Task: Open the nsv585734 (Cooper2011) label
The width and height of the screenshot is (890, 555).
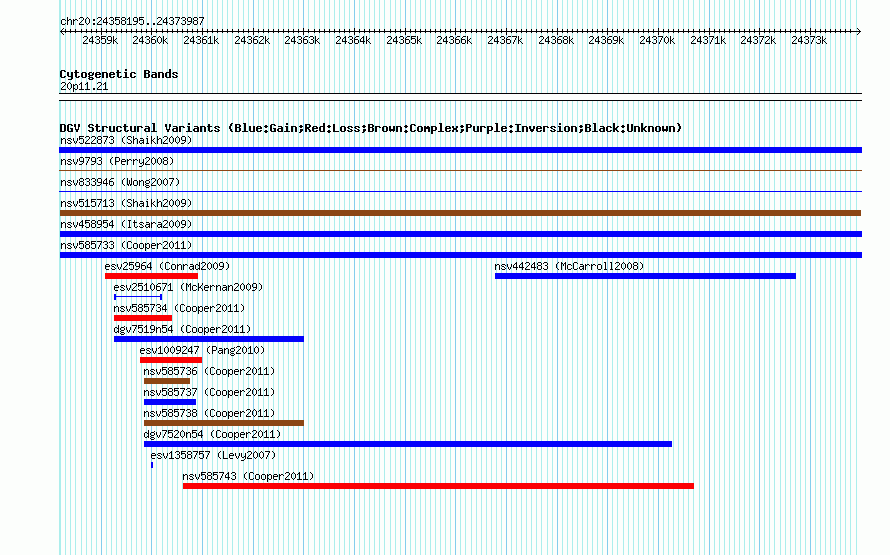Action: [x=179, y=308]
